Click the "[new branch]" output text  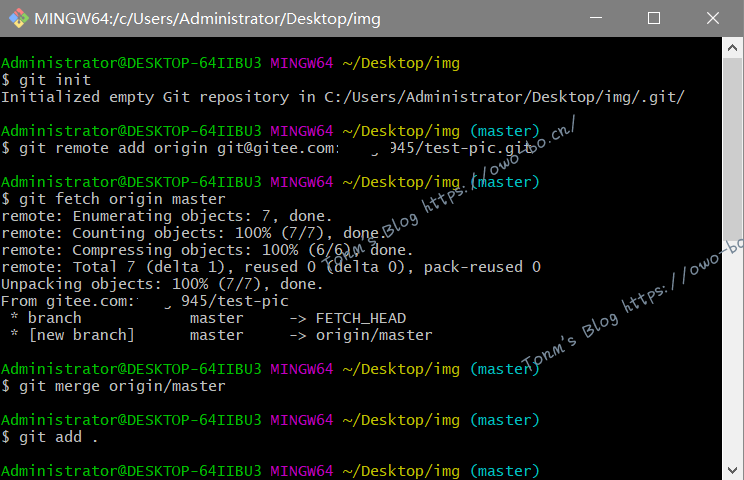(x=80, y=335)
